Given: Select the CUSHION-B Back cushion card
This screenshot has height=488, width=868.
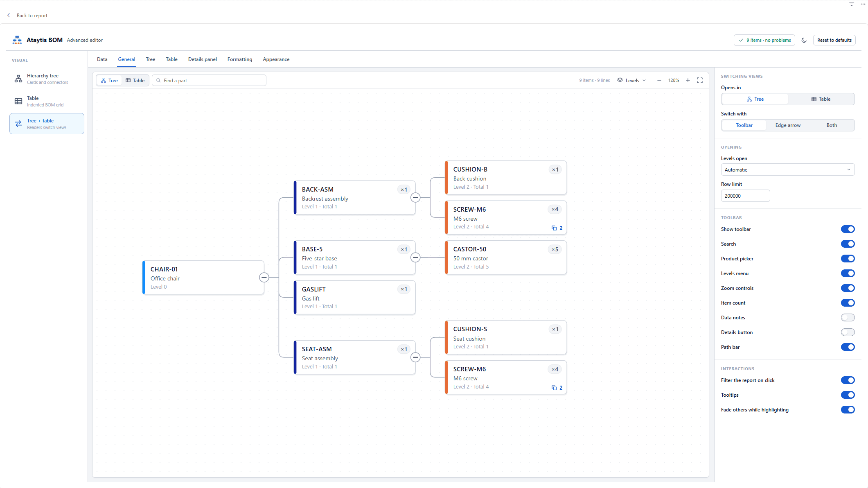Looking at the screenshot, I should tap(506, 178).
